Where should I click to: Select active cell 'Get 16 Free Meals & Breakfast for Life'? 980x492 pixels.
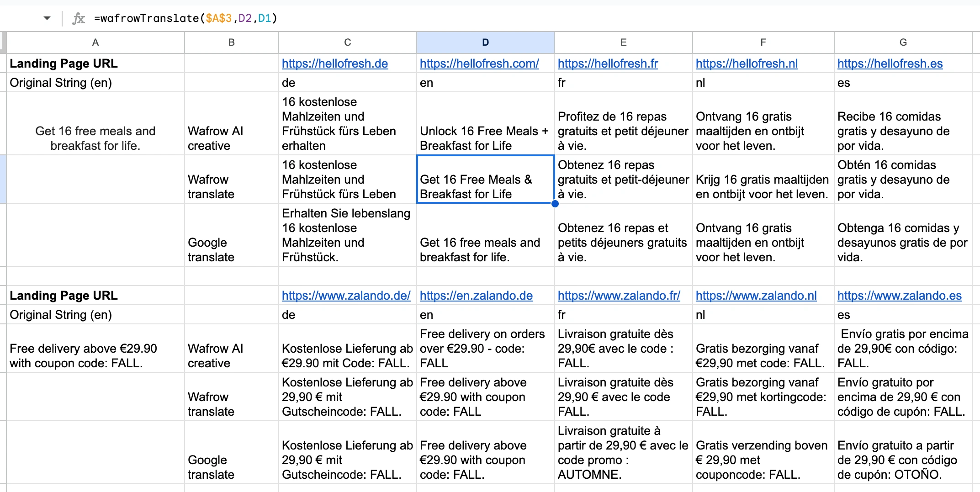coord(486,179)
